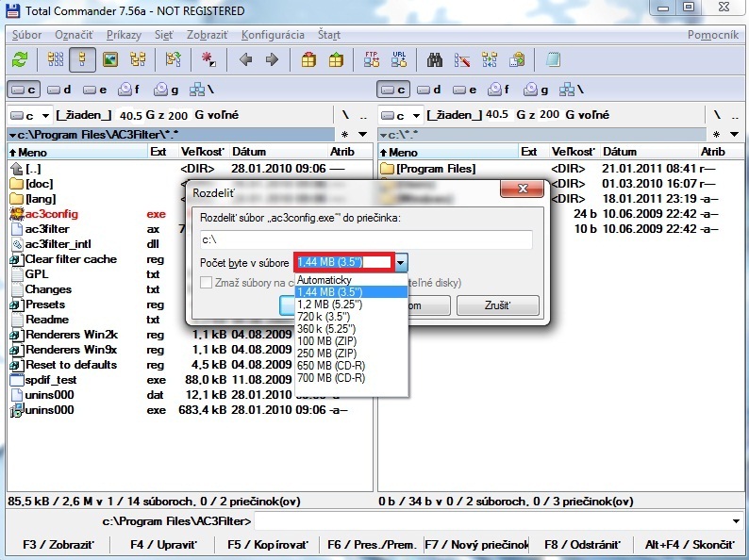Choose '100 MB (ZIP)' from the list
The image size is (749, 560).
352,341
